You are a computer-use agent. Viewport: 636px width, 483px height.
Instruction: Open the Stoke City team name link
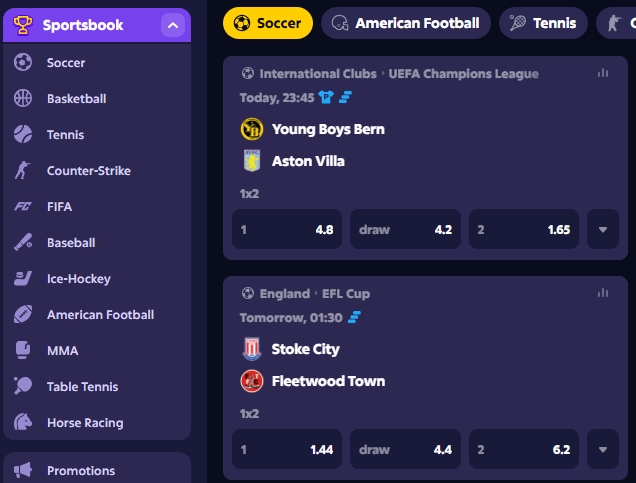coord(305,349)
